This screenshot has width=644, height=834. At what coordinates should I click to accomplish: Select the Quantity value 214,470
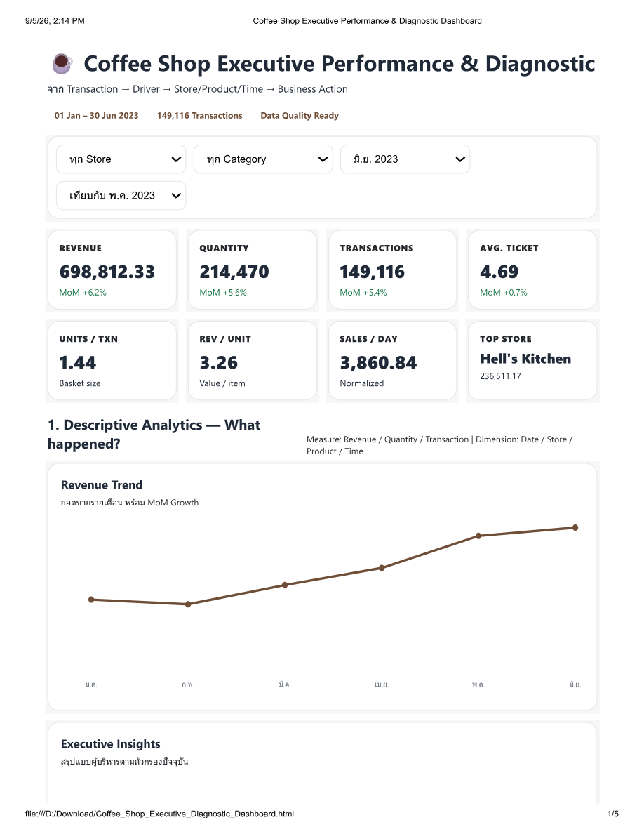234,272
